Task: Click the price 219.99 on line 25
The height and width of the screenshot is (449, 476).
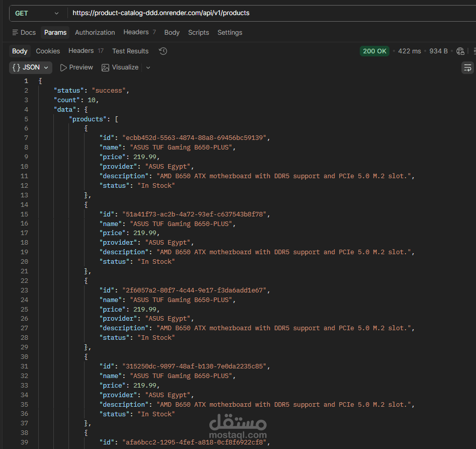Action: (x=145, y=310)
